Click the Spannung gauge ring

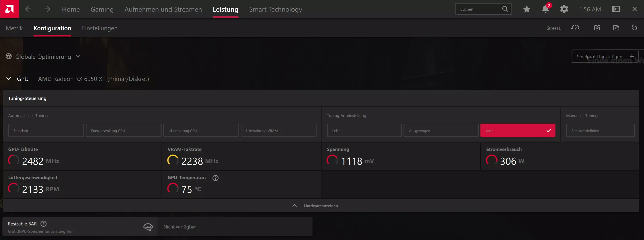[332, 160]
